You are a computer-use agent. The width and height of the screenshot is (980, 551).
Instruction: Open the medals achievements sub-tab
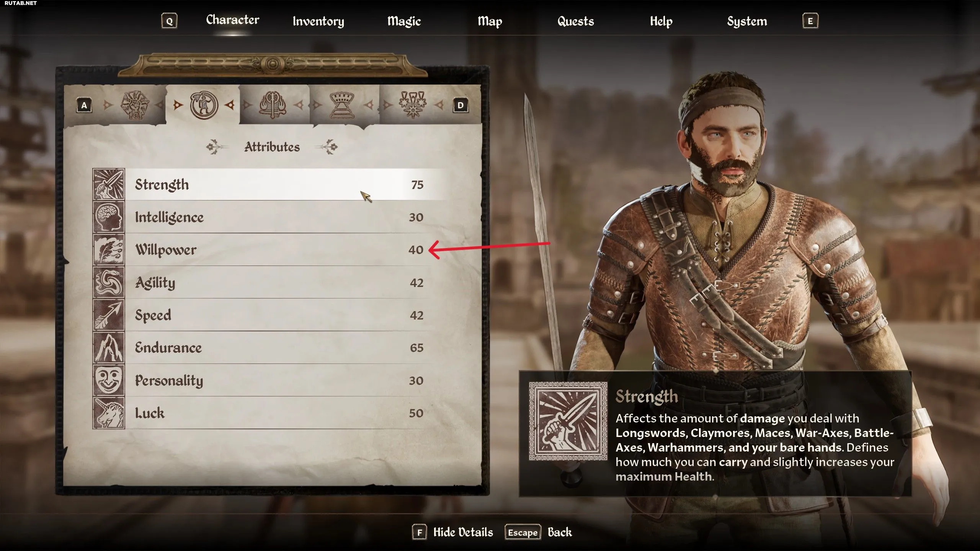pyautogui.click(x=412, y=105)
